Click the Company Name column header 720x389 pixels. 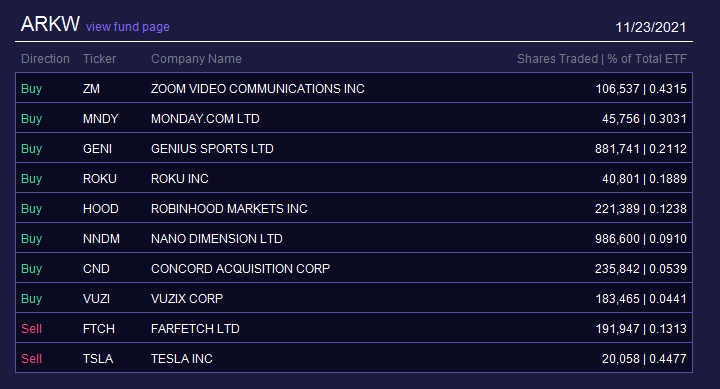coord(196,59)
